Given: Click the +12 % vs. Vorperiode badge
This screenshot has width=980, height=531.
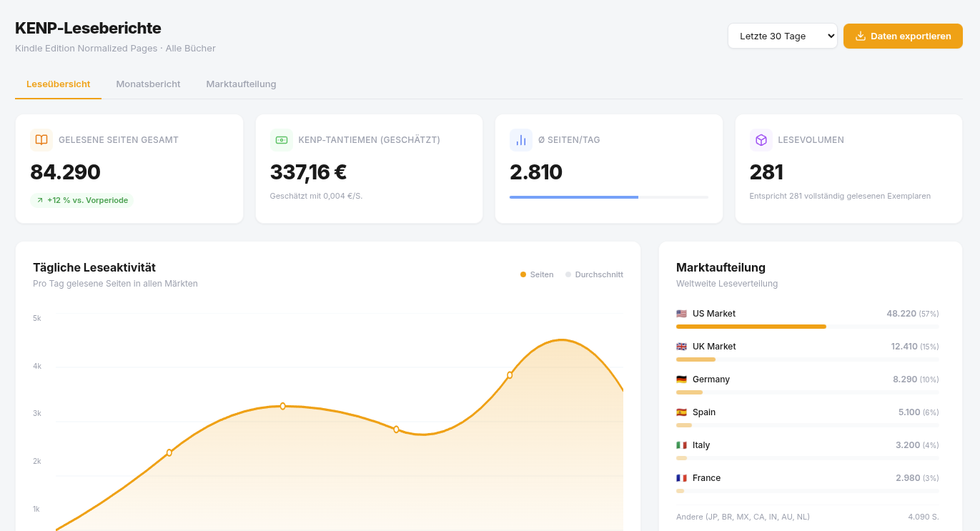Looking at the screenshot, I should click(x=82, y=200).
